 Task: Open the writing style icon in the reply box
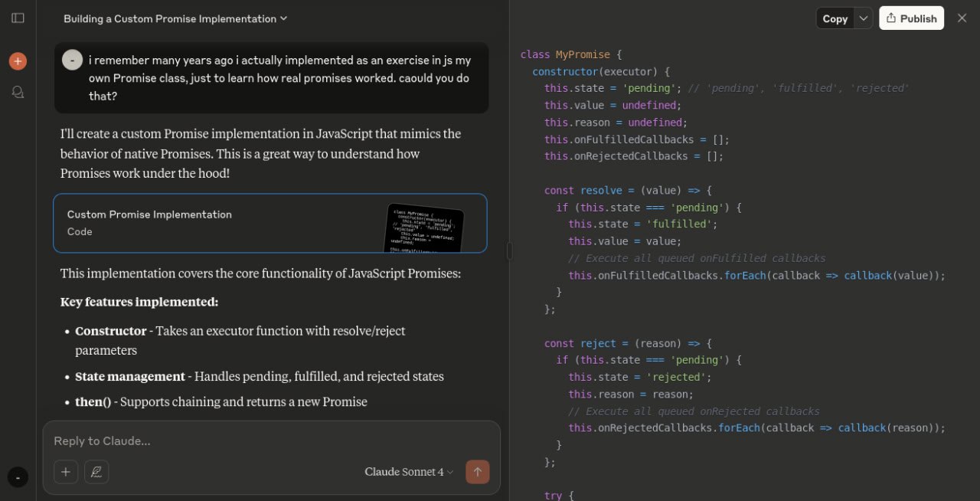[96, 472]
